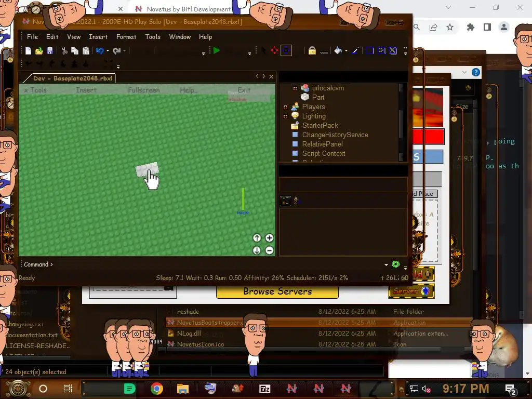Viewport: 532px width, 399px height.
Task: Select the dropper color picker tool
Action: click(x=355, y=51)
